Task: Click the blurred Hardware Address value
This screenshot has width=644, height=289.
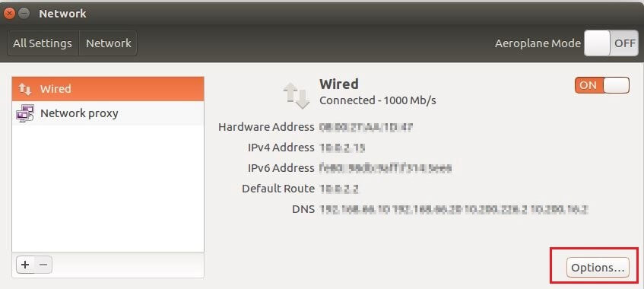Action: 366,127
